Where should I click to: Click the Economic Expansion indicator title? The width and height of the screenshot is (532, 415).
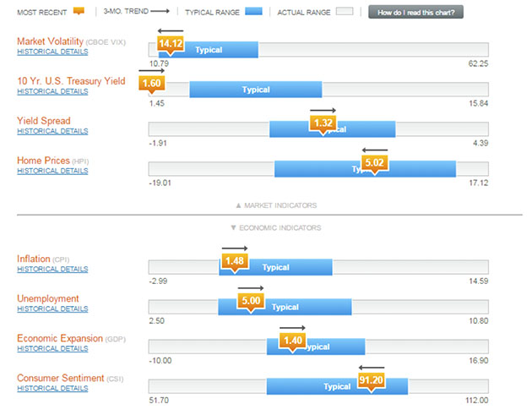(59, 338)
